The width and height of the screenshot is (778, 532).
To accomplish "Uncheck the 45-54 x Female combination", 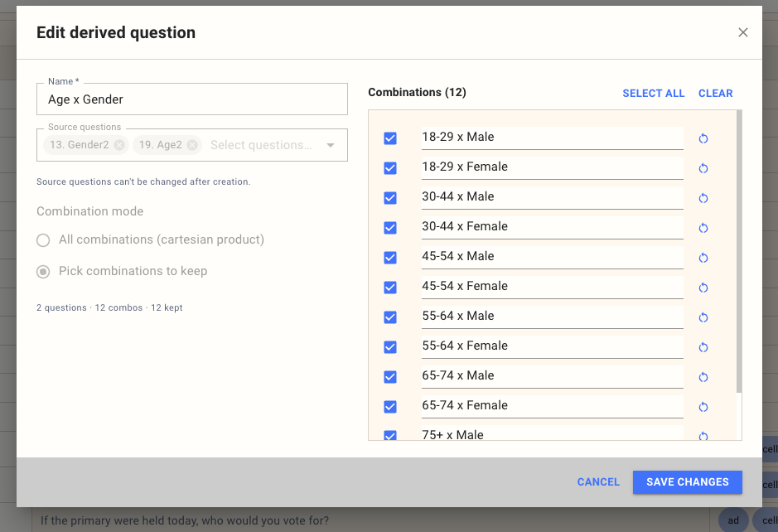I will 390,287.
